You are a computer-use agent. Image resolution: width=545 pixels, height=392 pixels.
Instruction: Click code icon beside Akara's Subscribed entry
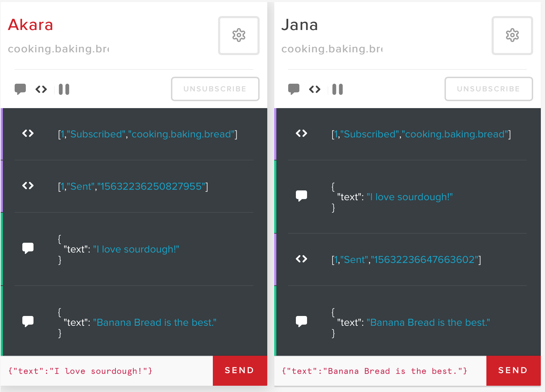28,134
